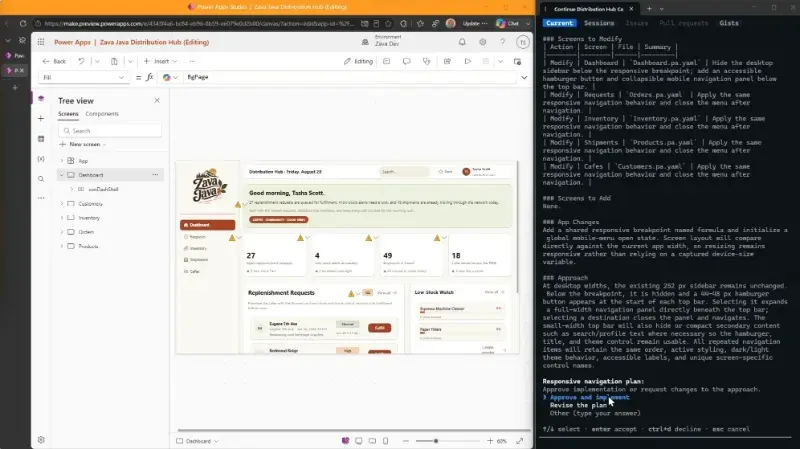
Task: Choose Other (type your answer) option
Action: (595, 413)
